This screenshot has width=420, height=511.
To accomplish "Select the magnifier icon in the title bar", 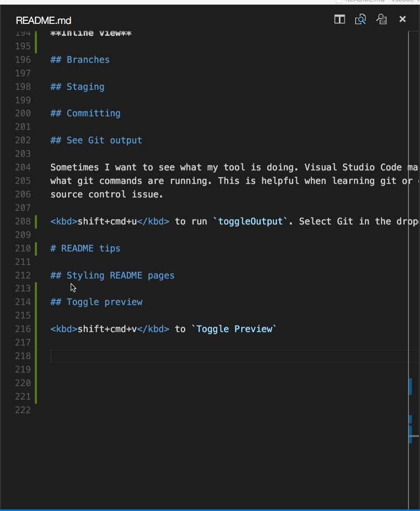I will 360,19.
